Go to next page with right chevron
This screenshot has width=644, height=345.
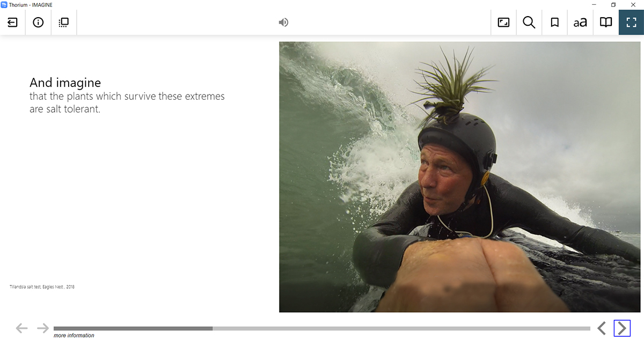622,328
